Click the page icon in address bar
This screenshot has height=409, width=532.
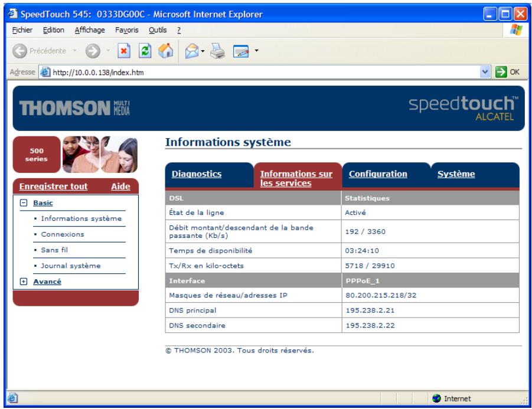click(45, 72)
